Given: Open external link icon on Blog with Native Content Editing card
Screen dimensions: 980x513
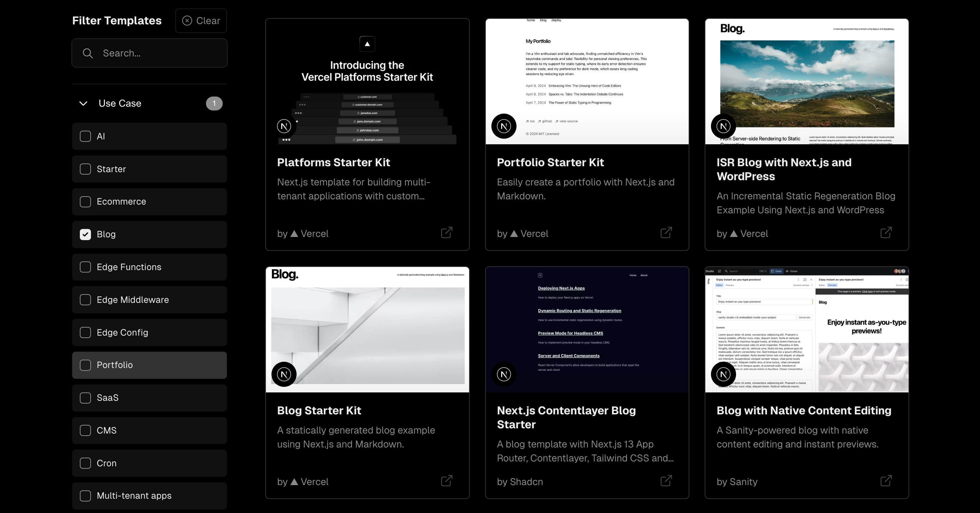Looking at the screenshot, I should pyautogui.click(x=886, y=481).
